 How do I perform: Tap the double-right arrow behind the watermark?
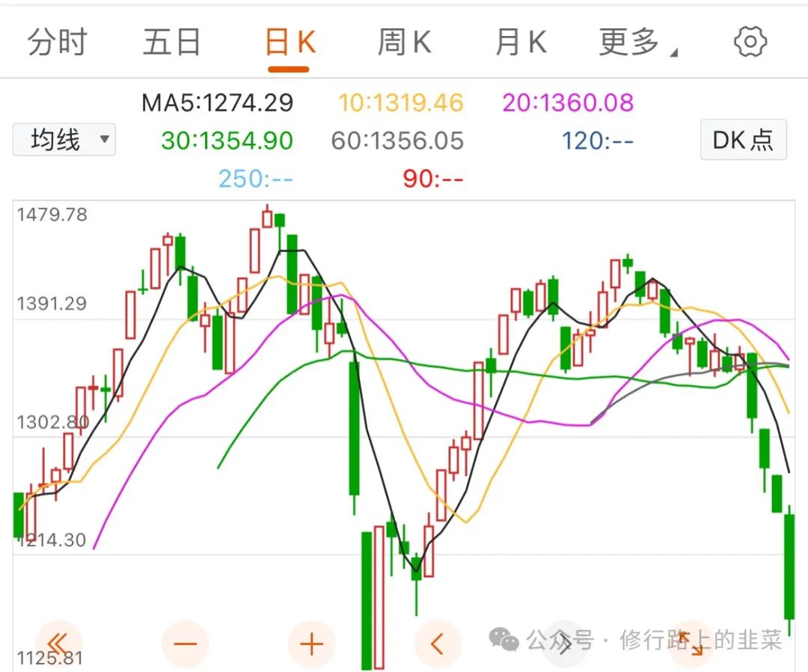(565, 643)
